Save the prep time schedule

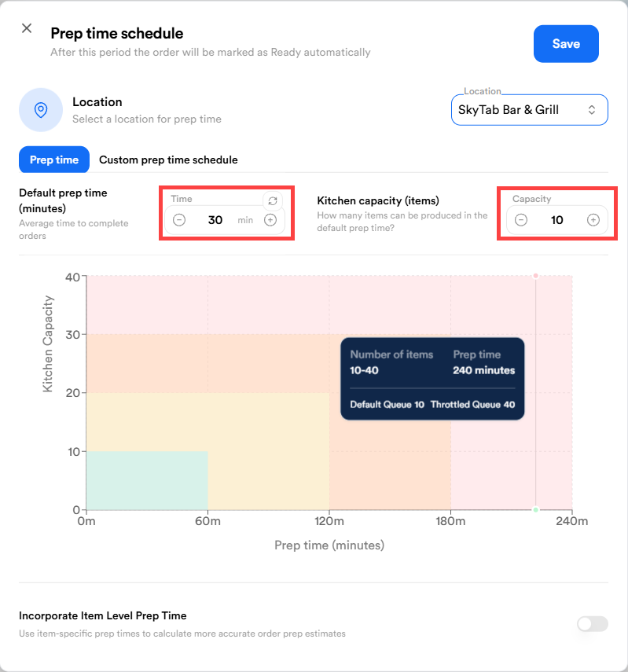[x=566, y=44]
